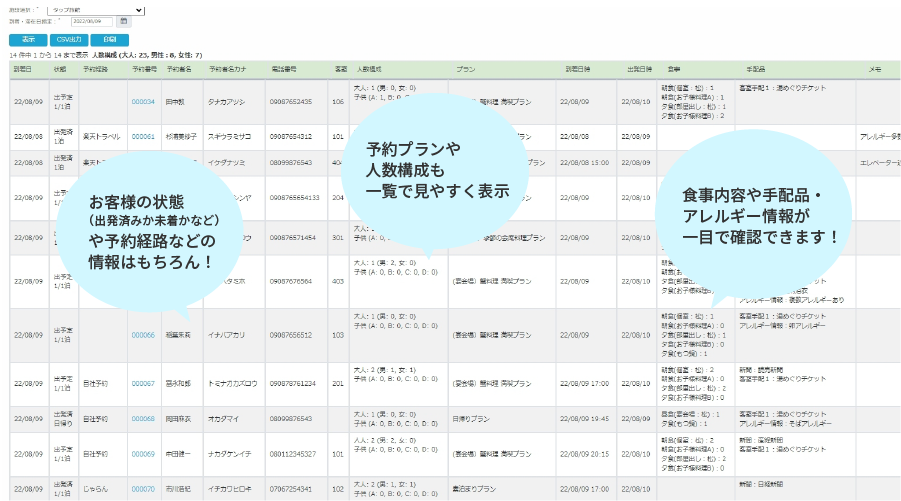The width and height of the screenshot is (901, 501).
Task: Click arrival time 22/08/09 19:45
Action: (x=584, y=419)
